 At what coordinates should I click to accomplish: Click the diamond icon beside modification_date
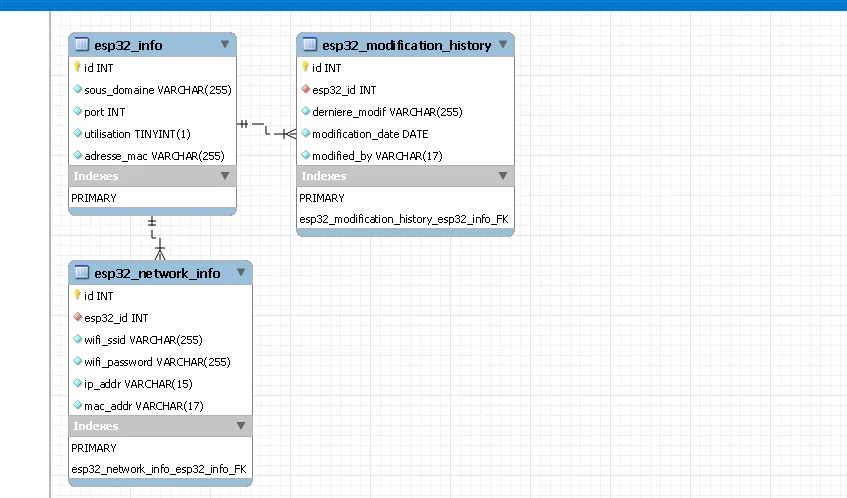[x=305, y=133]
